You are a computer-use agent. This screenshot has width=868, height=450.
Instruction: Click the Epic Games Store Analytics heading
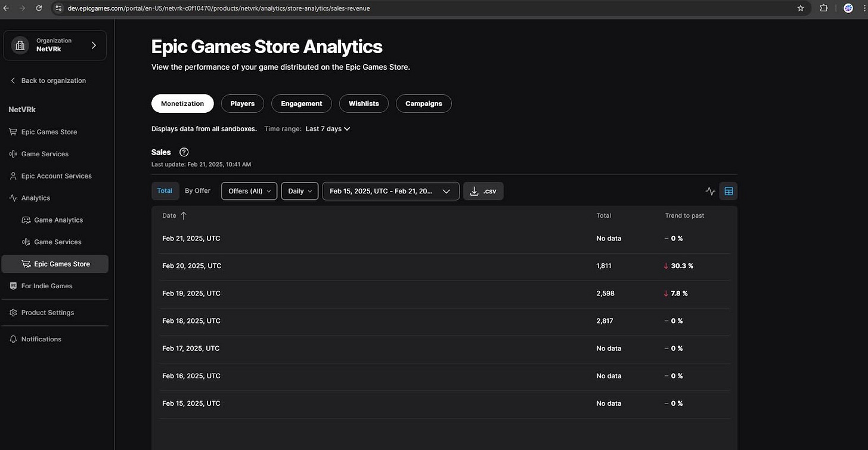267,47
